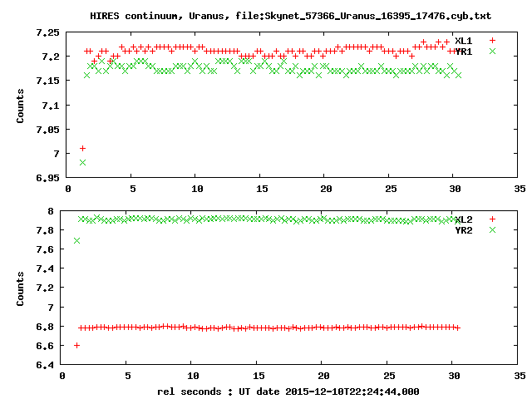The image size is (532, 399).
Task: Select the YR2 legend label
Action: pos(464,230)
